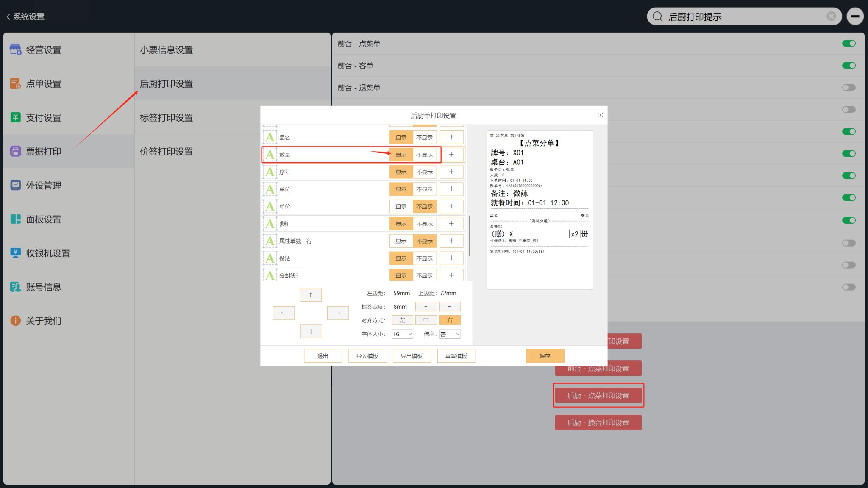
Task: Select the 做法 field A icon
Action: click(270, 258)
